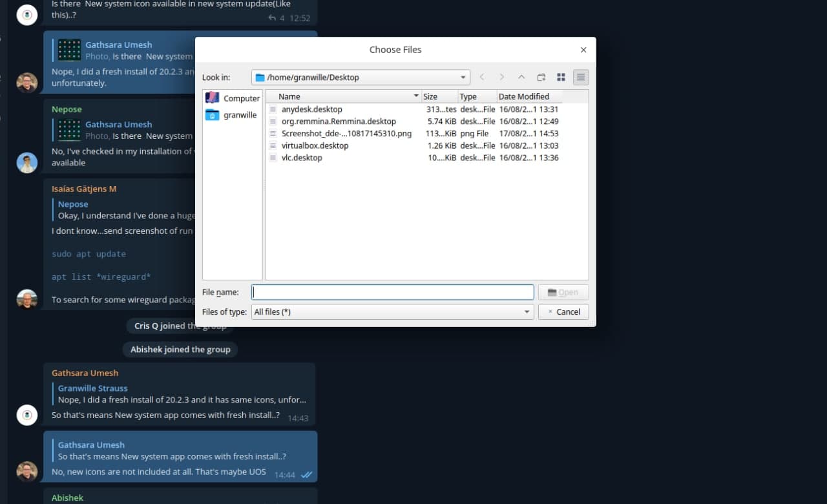Jump to the quoted Nepose message

pos(123,210)
